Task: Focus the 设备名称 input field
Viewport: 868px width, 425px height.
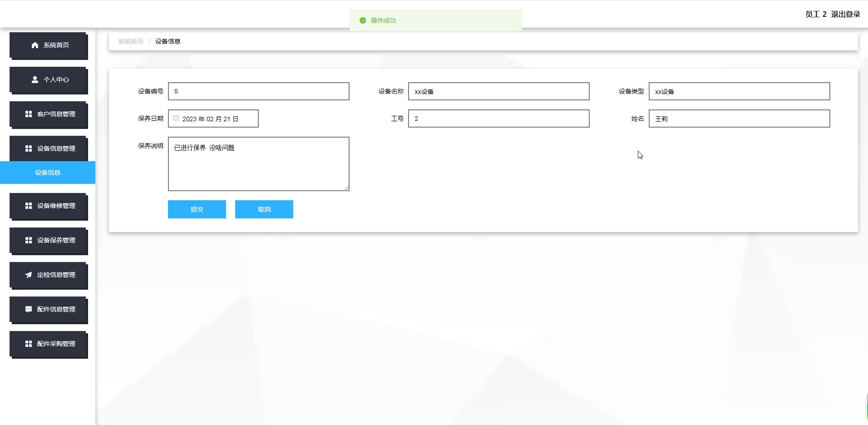Action: (x=499, y=91)
